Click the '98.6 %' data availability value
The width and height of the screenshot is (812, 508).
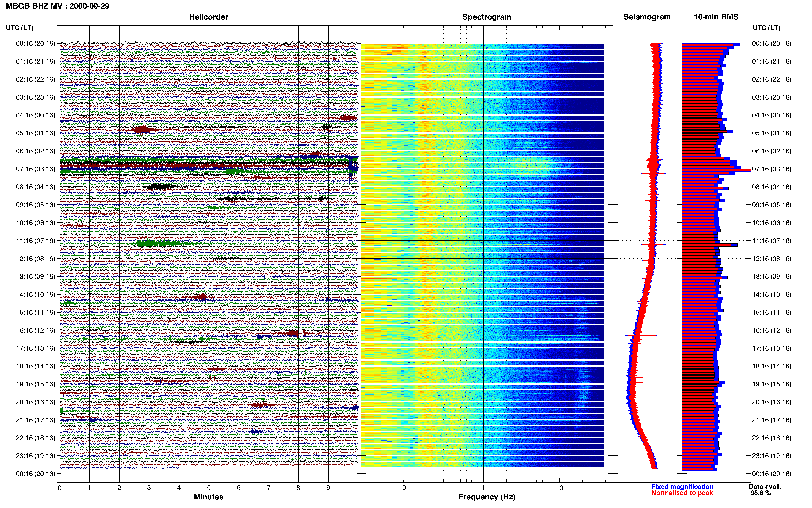[x=761, y=493]
